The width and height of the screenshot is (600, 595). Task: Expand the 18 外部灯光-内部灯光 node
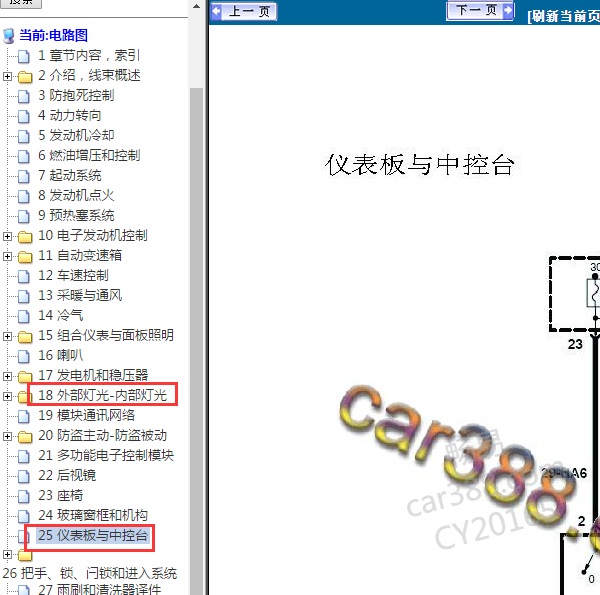coord(7,396)
